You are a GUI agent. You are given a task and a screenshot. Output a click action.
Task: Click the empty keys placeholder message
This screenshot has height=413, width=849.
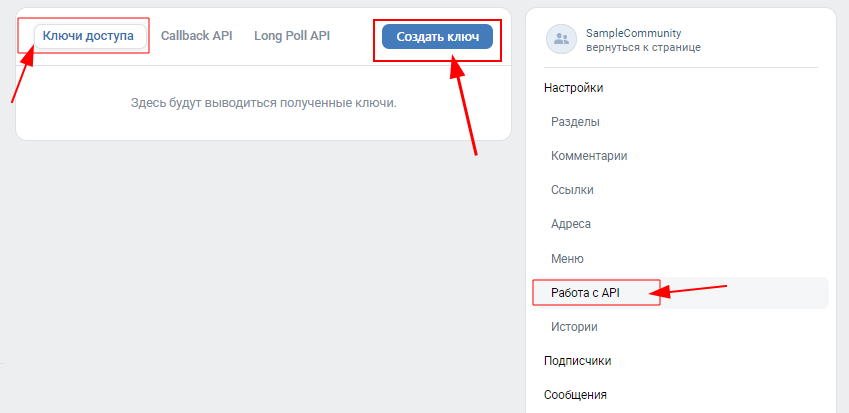click(x=263, y=103)
